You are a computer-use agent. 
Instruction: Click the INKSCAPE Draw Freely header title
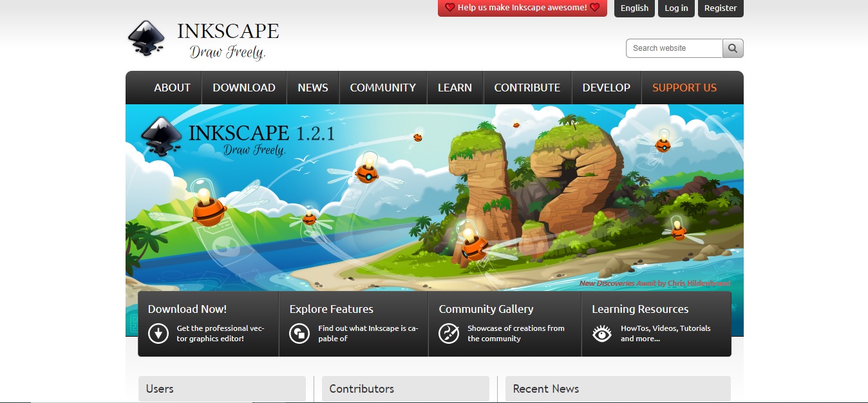point(228,41)
